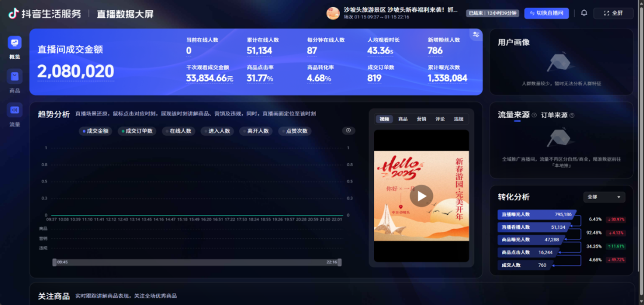Expand the 全部 dropdown in 转化分析
644x305 pixels.
point(603,197)
